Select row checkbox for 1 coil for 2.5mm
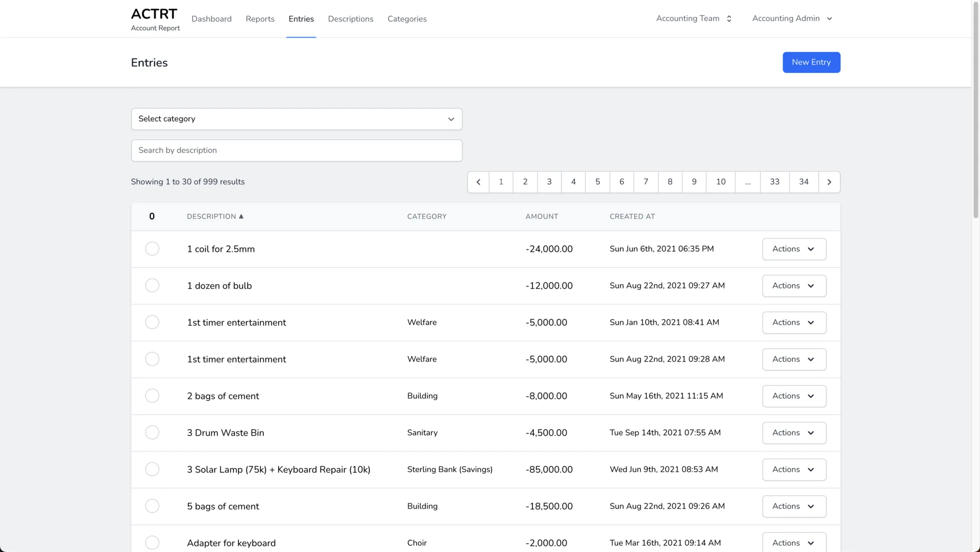 pos(152,249)
